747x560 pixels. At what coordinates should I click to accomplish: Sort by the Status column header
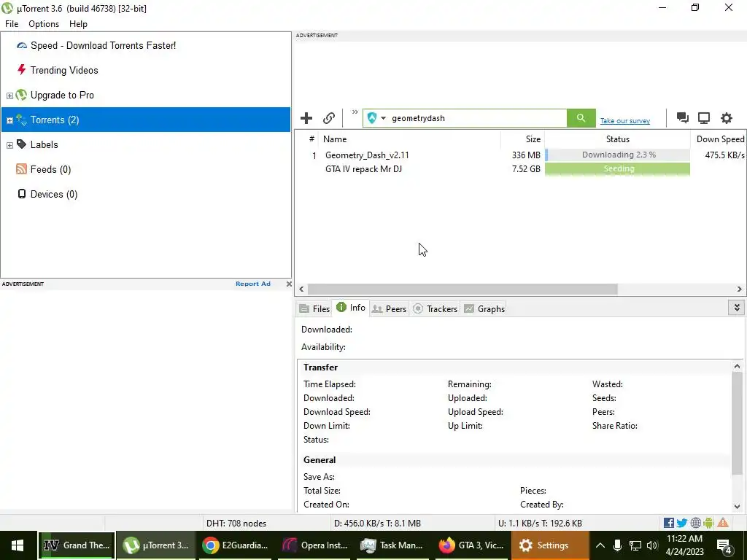tap(617, 139)
